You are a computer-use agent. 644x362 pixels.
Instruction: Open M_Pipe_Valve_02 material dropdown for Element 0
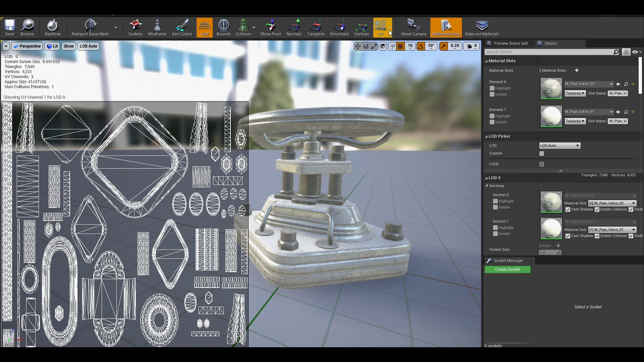pos(589,84)
